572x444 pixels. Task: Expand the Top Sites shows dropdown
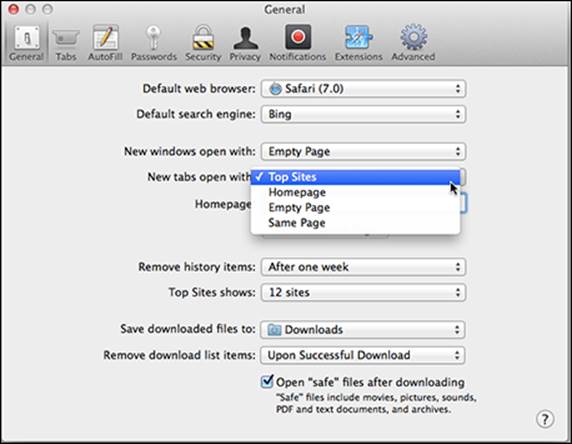(x=363, y=293)
